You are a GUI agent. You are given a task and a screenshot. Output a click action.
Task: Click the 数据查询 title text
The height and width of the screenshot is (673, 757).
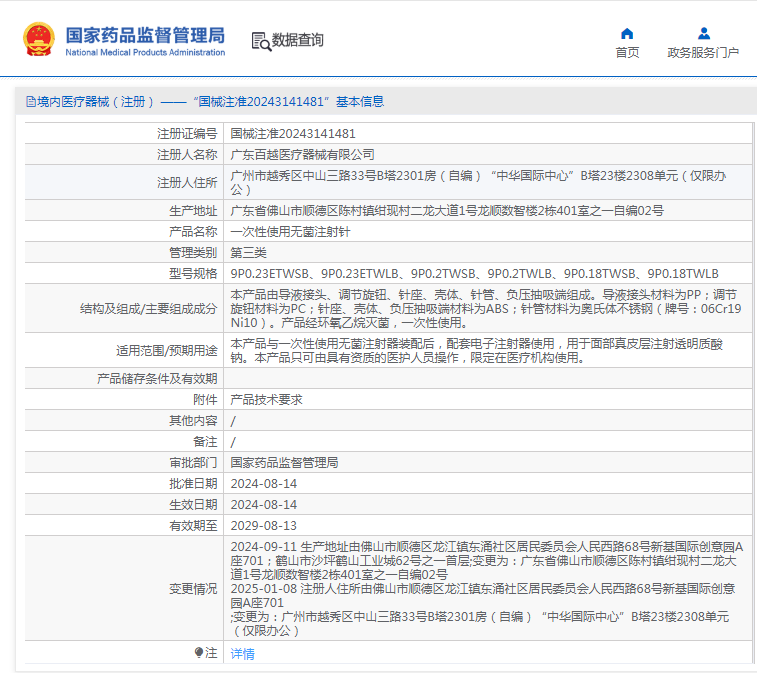298,40
